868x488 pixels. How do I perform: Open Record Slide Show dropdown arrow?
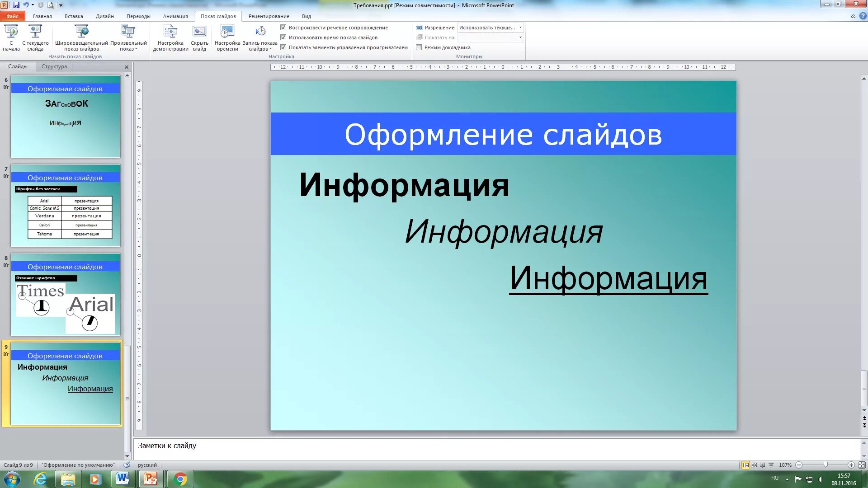(270, 49)
